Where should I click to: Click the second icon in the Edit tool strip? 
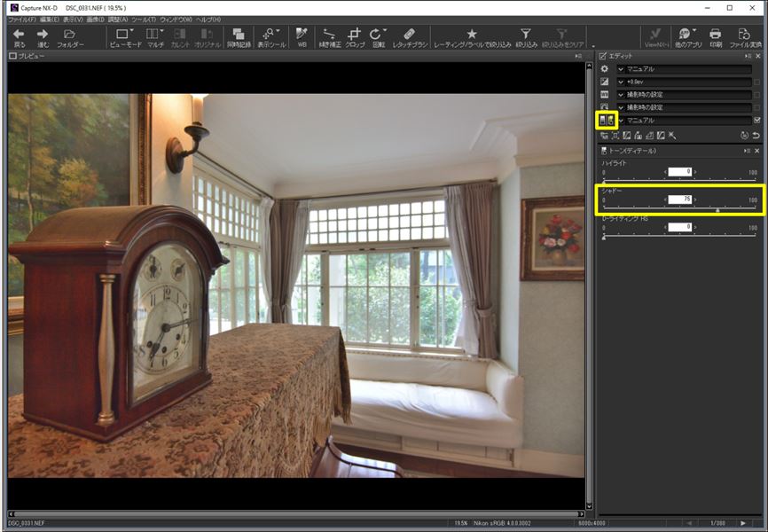615,136
